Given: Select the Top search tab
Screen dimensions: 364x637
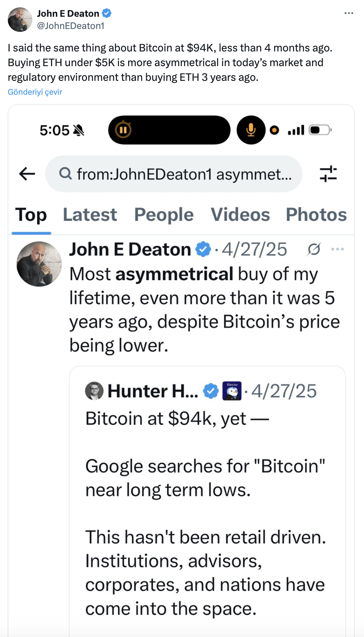Looking at the screenshot, I should pos(31,215).
